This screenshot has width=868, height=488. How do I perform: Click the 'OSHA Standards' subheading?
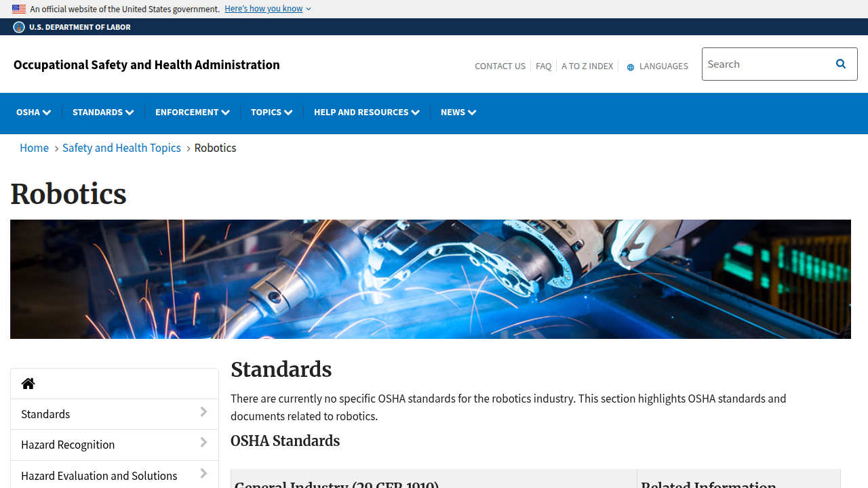[x=285, y=441]
